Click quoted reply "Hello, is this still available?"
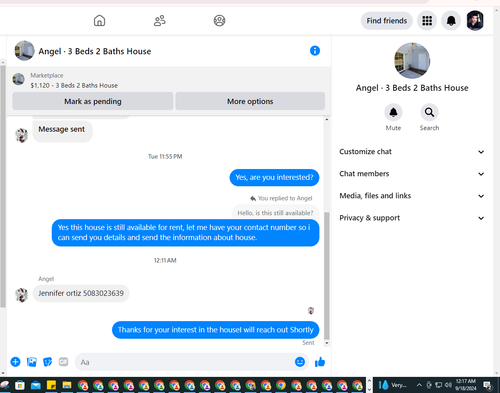This screenshot has width=500, height=393. point(275,213)
